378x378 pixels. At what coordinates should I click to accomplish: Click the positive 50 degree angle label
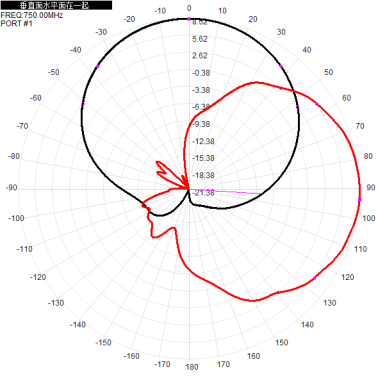329,72
